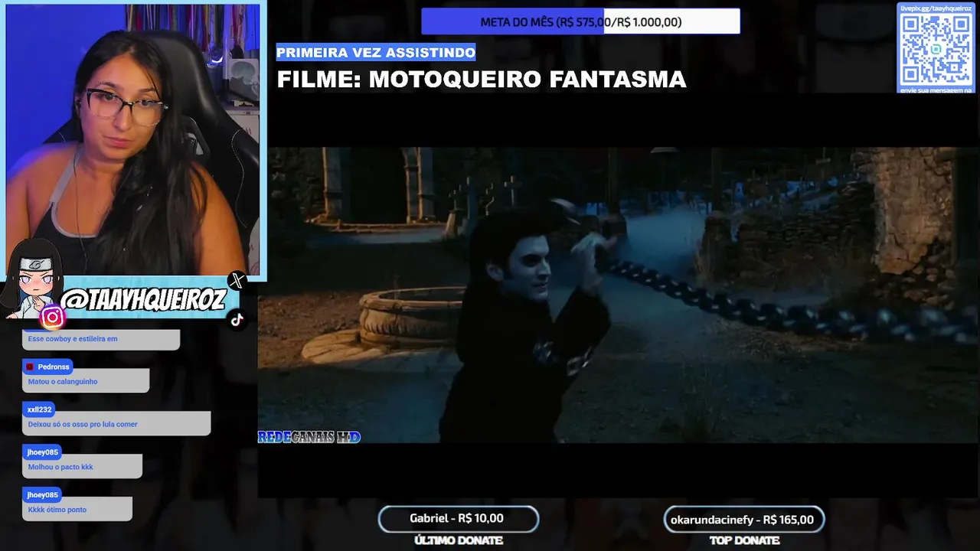Screen dimensions: 980x551
Task: Click the META DO MÊS progress bar
Action: point(580,22)
